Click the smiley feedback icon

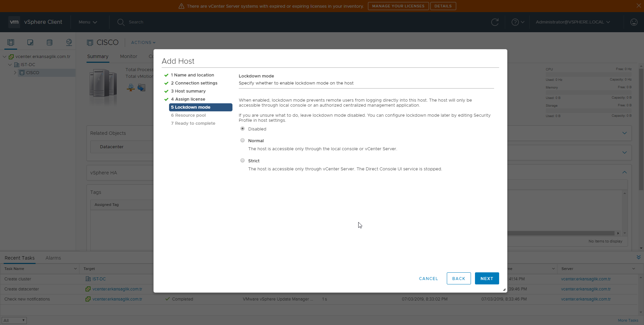(x=634, y=22)
